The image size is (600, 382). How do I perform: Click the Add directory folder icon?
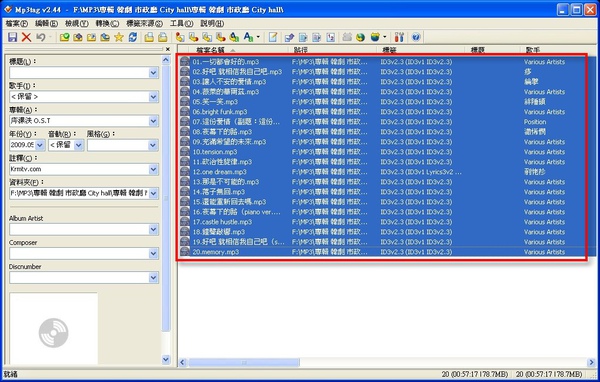pos(78,37)
